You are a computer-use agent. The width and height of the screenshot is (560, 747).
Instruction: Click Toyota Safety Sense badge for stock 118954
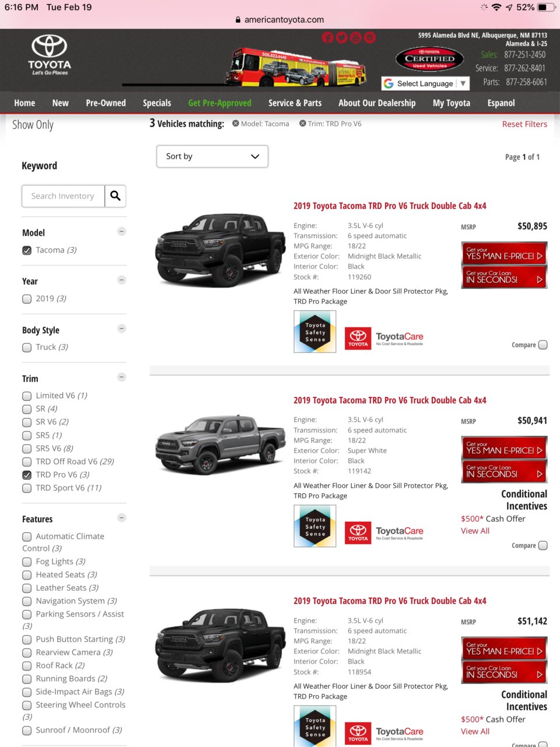(315, 727)
